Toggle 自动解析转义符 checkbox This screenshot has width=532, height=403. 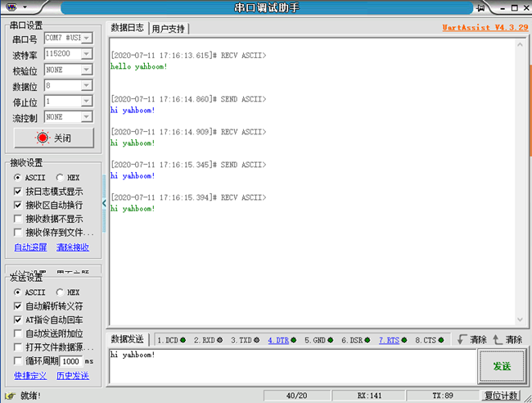click(x=18, y=306)
